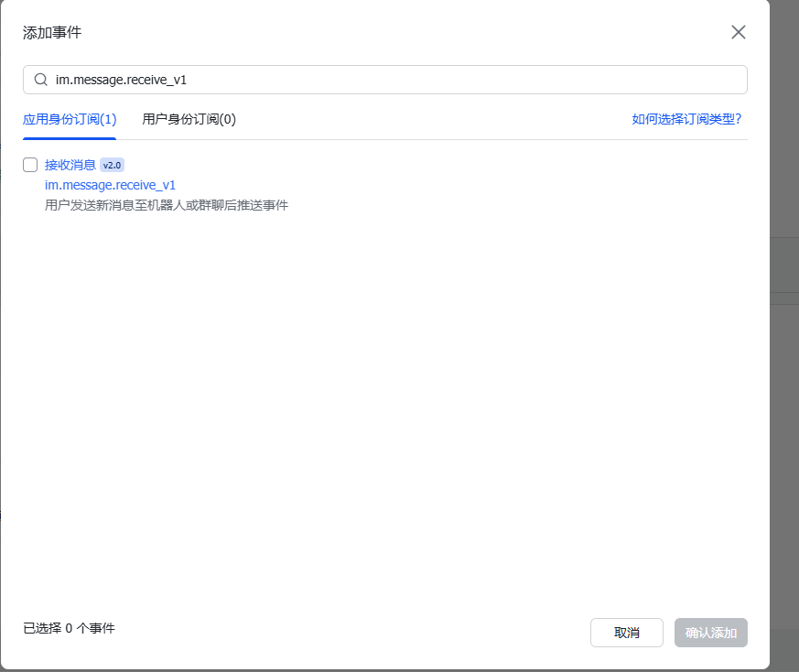Click the dimmed overlay right of dialog
Screen dimensions: 799x672
(784, 366)
